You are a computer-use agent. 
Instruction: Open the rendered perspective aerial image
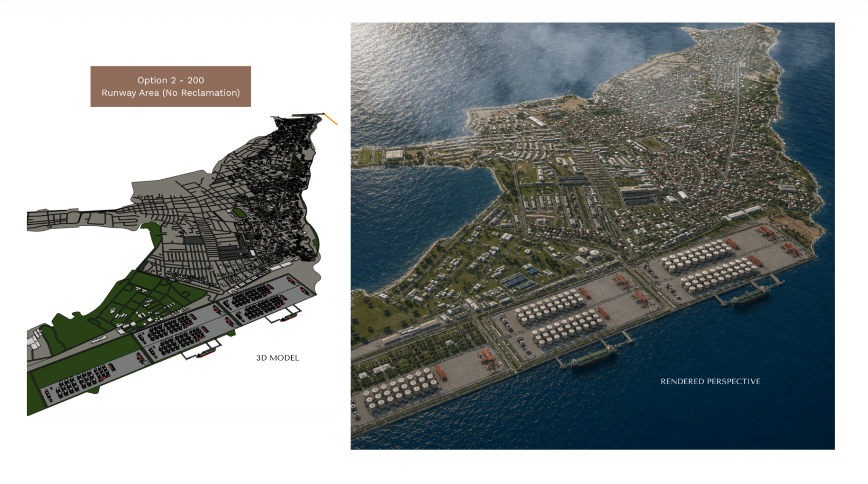pos(592,236)
